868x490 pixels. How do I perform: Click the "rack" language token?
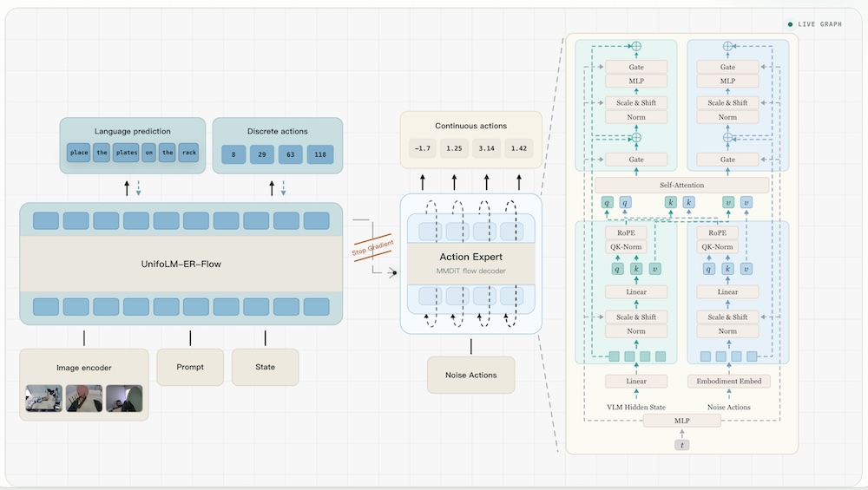click(188, 153)
